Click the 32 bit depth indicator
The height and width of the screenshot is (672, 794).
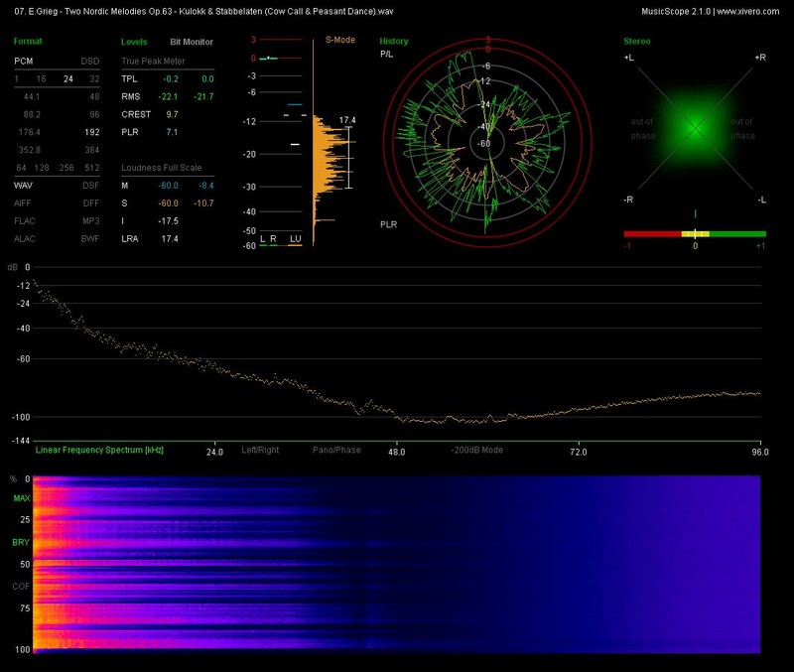tap(94, 79)
